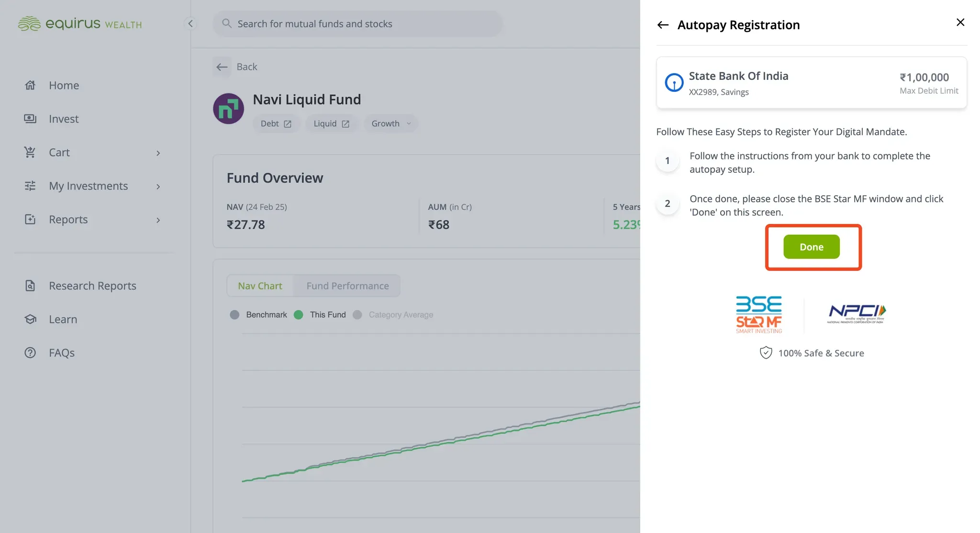Expand the My Investments submenu chevron
Viewport: 980px width, 533px height.
(x=158, y=187)
